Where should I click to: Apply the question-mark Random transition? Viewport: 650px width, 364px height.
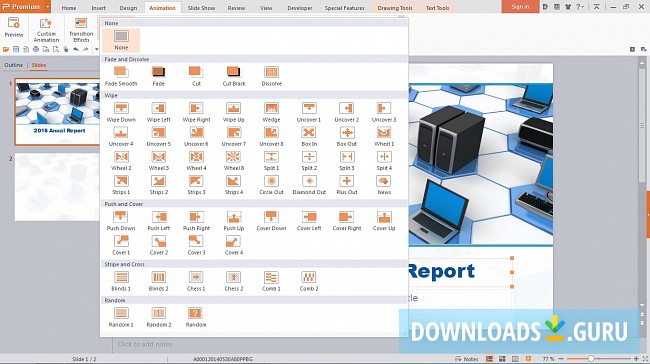(x=196, y=317)
